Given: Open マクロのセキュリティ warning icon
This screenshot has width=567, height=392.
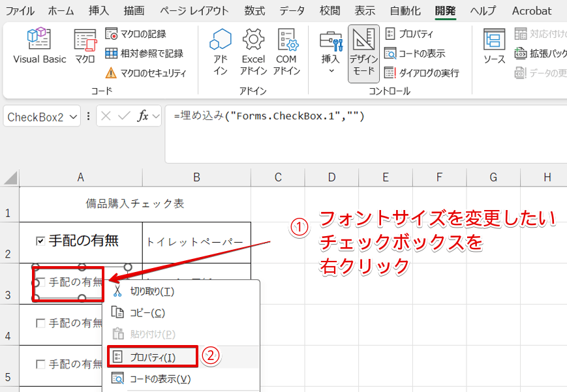Looking at the screenshot, I should [111, 73].
